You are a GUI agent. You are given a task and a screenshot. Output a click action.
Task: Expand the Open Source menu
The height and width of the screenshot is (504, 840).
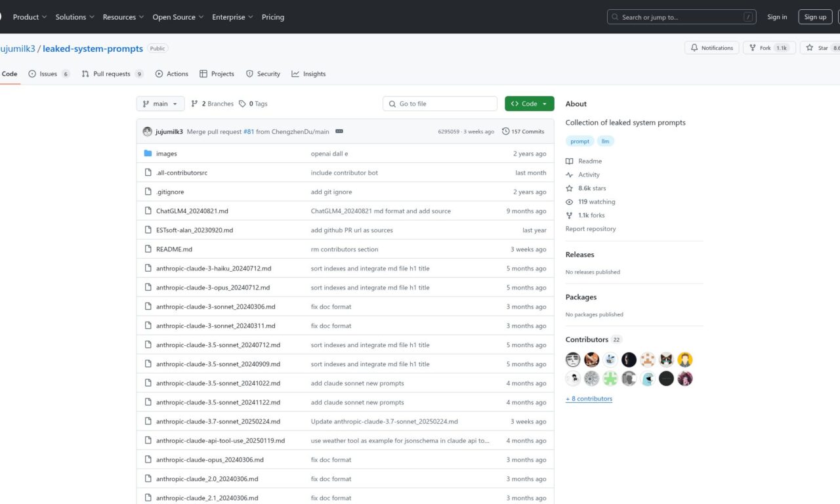click(x=178, y=17)
